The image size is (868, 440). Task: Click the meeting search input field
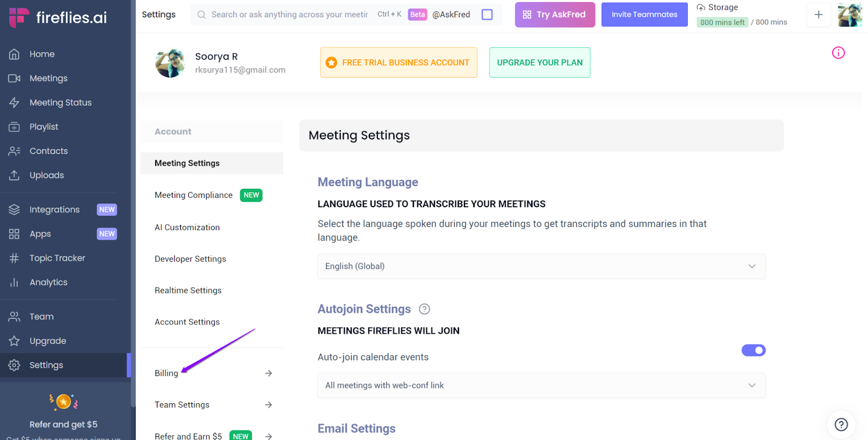coord(289,15)
